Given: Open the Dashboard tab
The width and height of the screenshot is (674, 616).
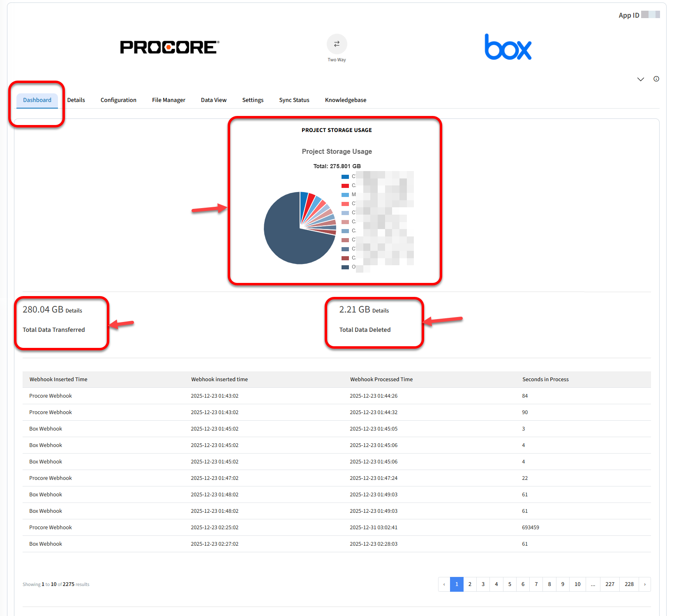Looking at the screenshot, I should (37, 100).
